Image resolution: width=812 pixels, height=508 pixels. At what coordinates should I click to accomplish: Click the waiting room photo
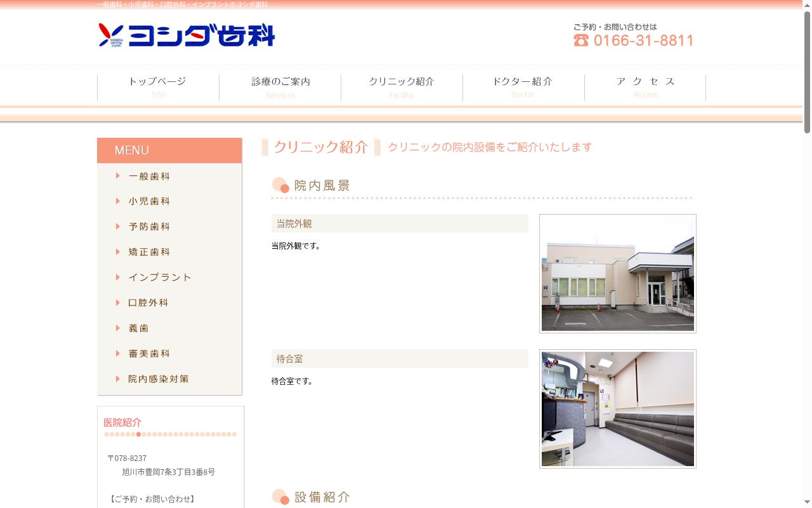pyautogui.click(x=618, y=409)
